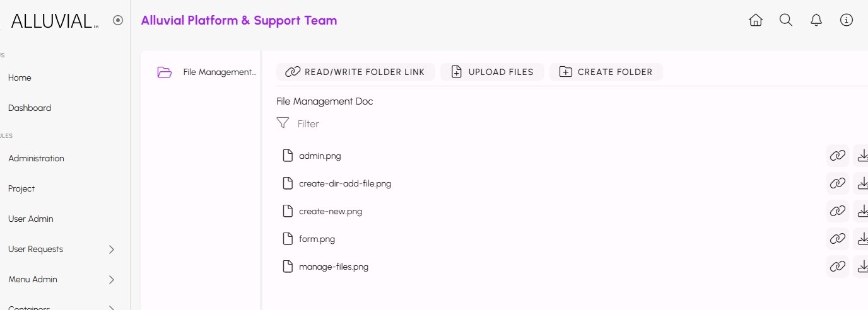Select File Management... tree entry
This screenshot has height=310, width=868.
[220, 72]
